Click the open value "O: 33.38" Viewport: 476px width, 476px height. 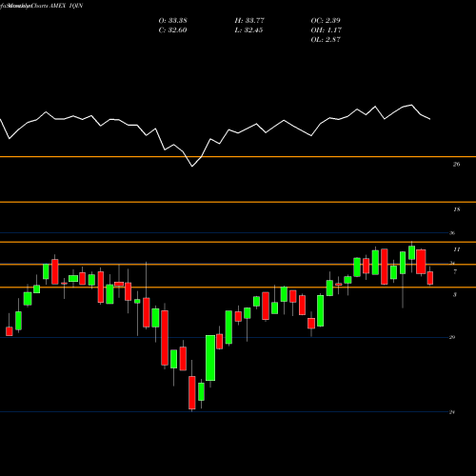coord(172,21)
